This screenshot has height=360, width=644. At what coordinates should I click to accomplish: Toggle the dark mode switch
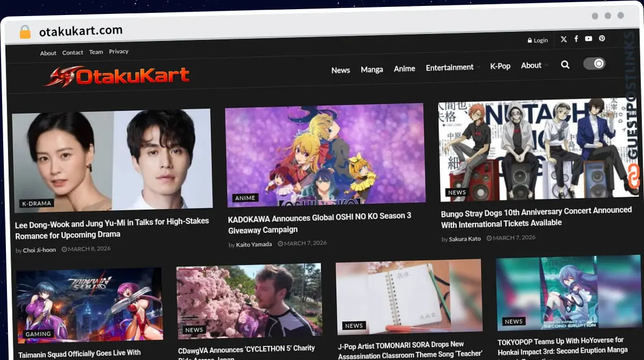coord(594,64)
